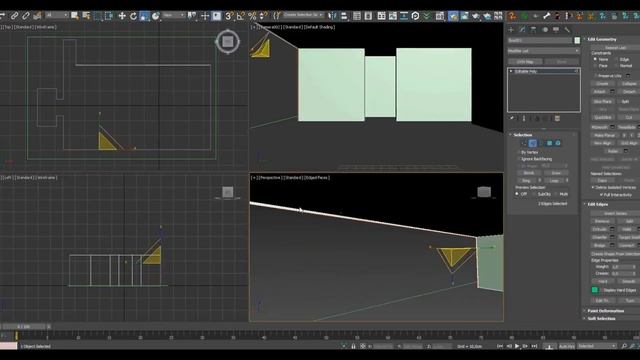Select Element sub-object level icon
Image resolution: width=640 pixels, height=360 pixels.
(558, 143)
